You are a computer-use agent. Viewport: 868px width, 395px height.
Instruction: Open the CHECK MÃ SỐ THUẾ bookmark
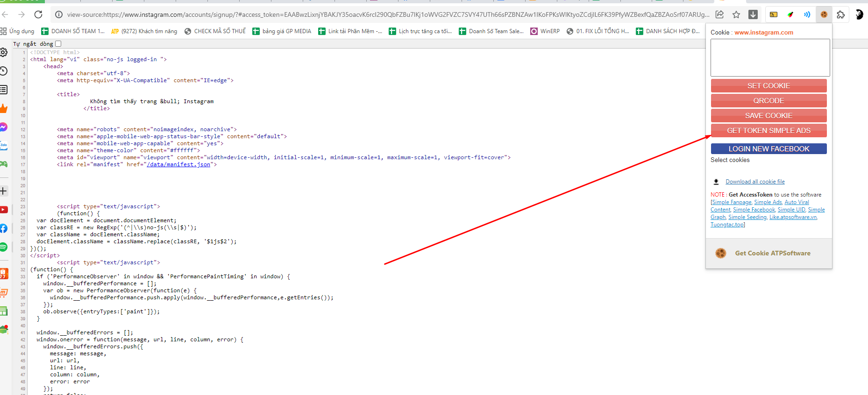click(215, 31)
